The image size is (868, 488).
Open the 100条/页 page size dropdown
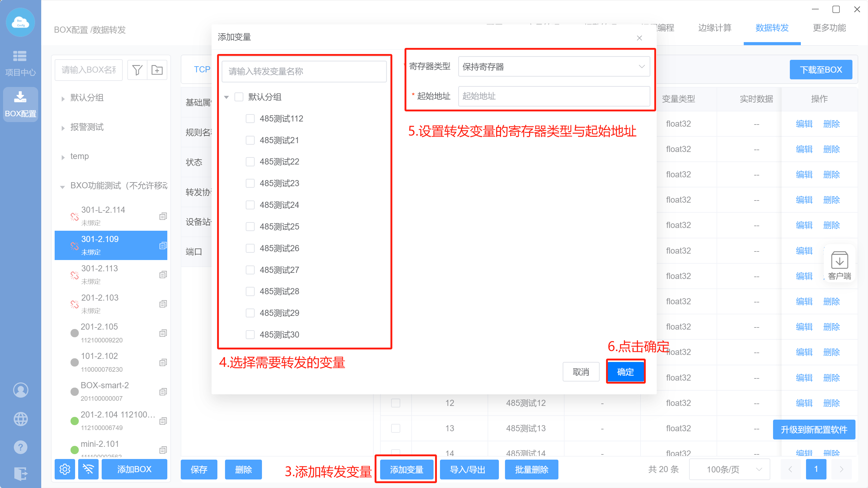[x=729, y=469]
